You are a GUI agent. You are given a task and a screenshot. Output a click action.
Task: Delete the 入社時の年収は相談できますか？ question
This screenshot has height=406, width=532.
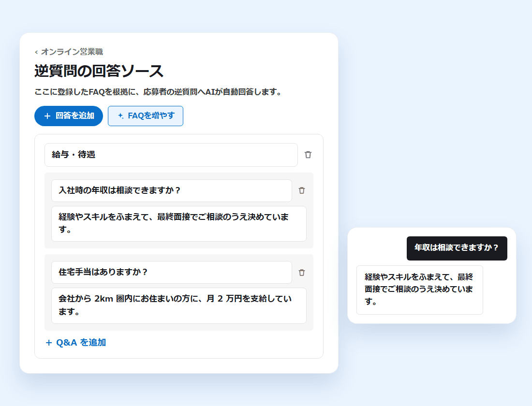(x=302, y=190)
